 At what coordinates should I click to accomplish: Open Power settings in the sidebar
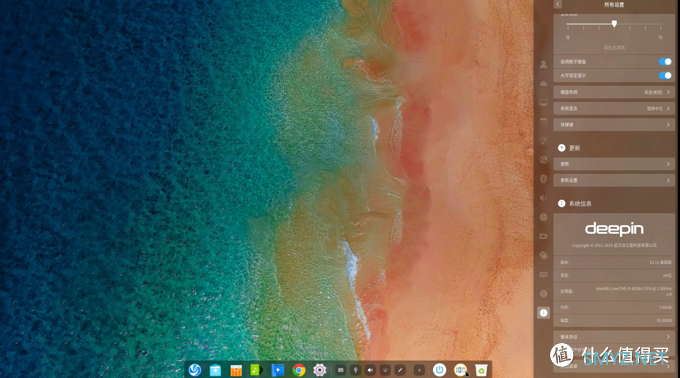(x=543, y=236)
